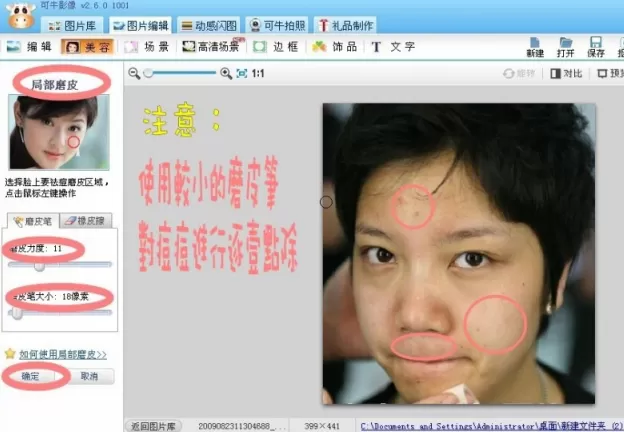Click the 保存 save disk icon

pyautogui.click(x=595, y=47)
